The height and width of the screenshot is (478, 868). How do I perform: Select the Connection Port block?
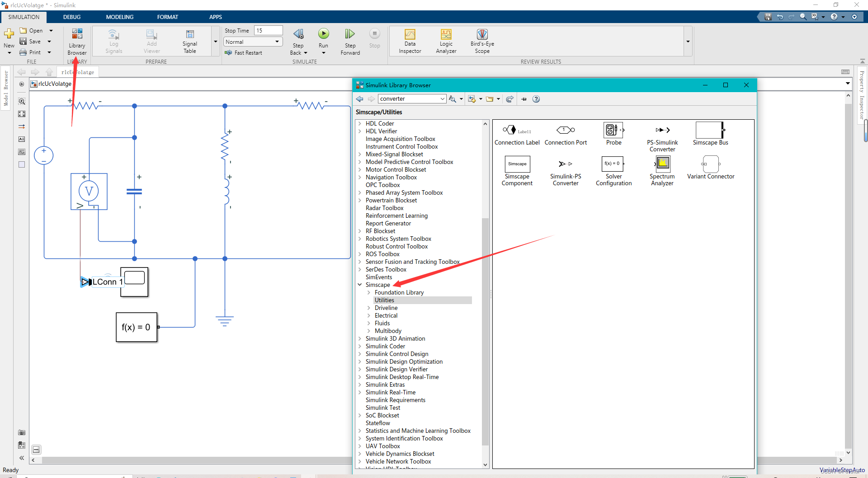(565, 134)
